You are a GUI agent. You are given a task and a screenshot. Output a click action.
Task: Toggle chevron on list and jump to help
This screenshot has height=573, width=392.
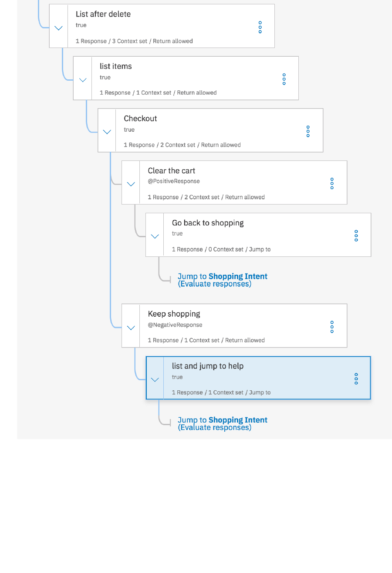tap(155, 379)
